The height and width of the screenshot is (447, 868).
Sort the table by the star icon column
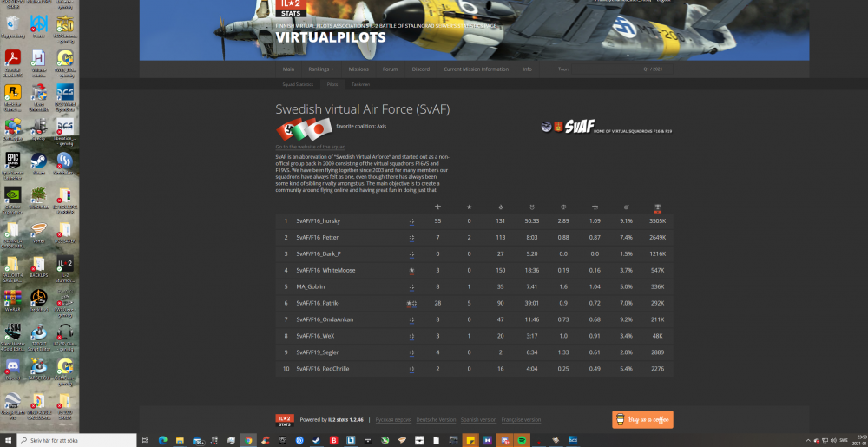(x=469, y=207)
